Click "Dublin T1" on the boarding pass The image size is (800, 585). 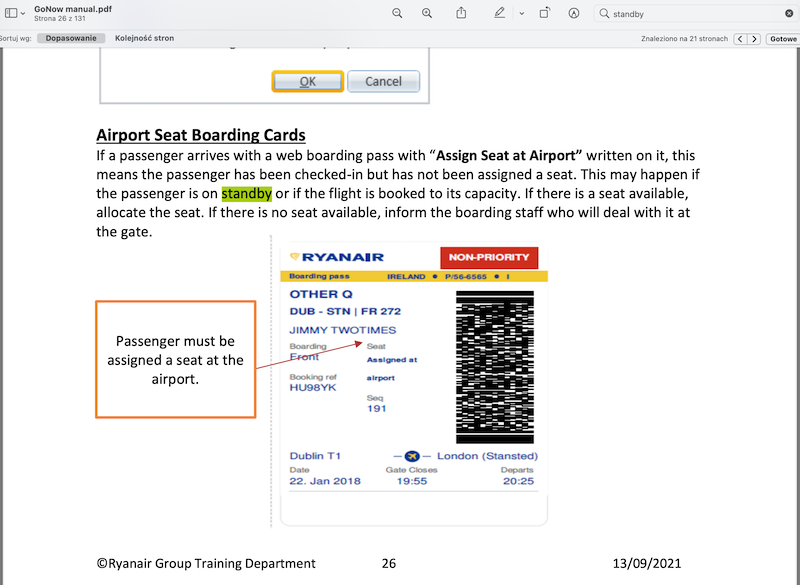click(315, 456)
